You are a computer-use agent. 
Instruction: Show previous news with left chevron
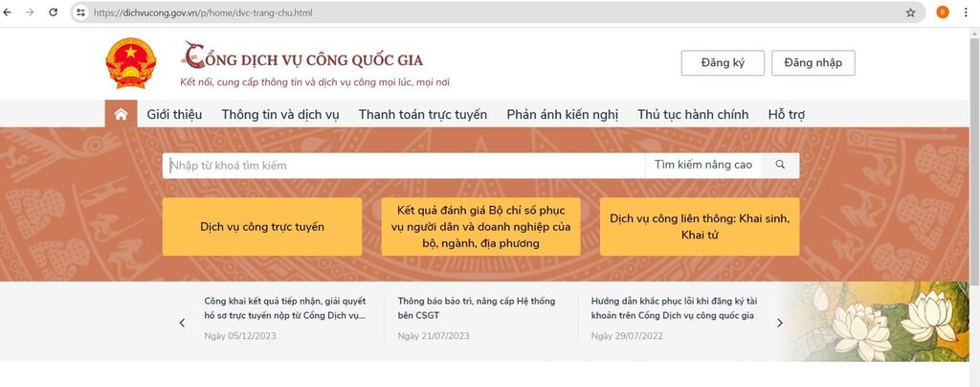point(182,323)
